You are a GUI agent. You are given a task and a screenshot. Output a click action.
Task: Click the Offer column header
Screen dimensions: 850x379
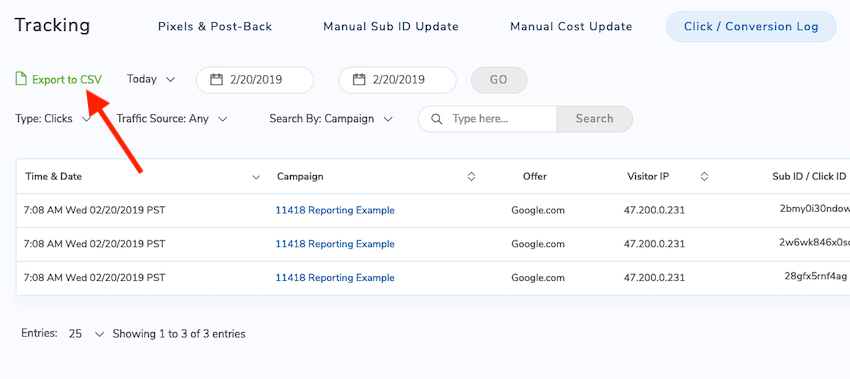[x=535, y=176]
